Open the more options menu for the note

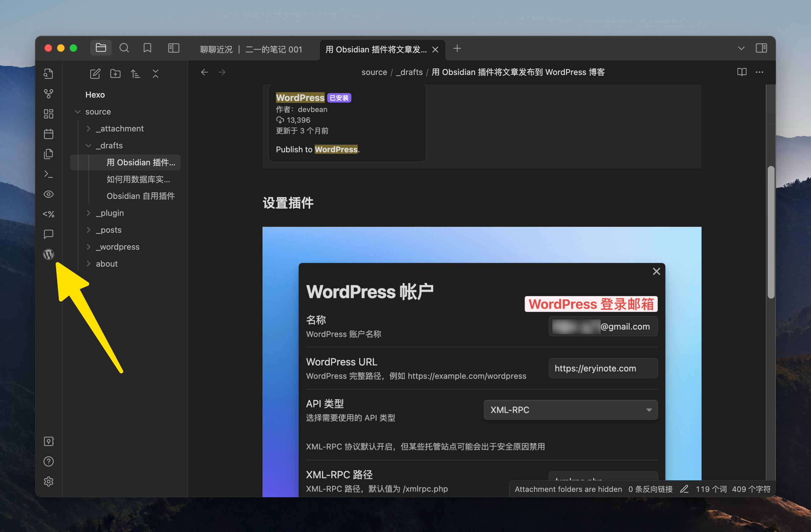pyautogui.click(x=760, y=72)
